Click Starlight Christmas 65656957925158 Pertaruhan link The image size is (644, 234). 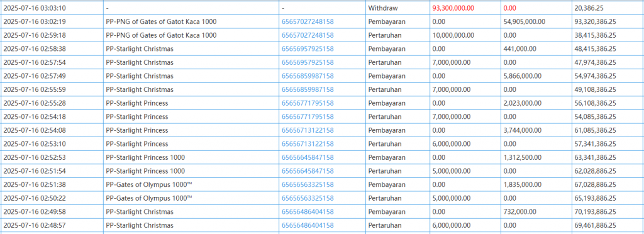click(308, 62)
